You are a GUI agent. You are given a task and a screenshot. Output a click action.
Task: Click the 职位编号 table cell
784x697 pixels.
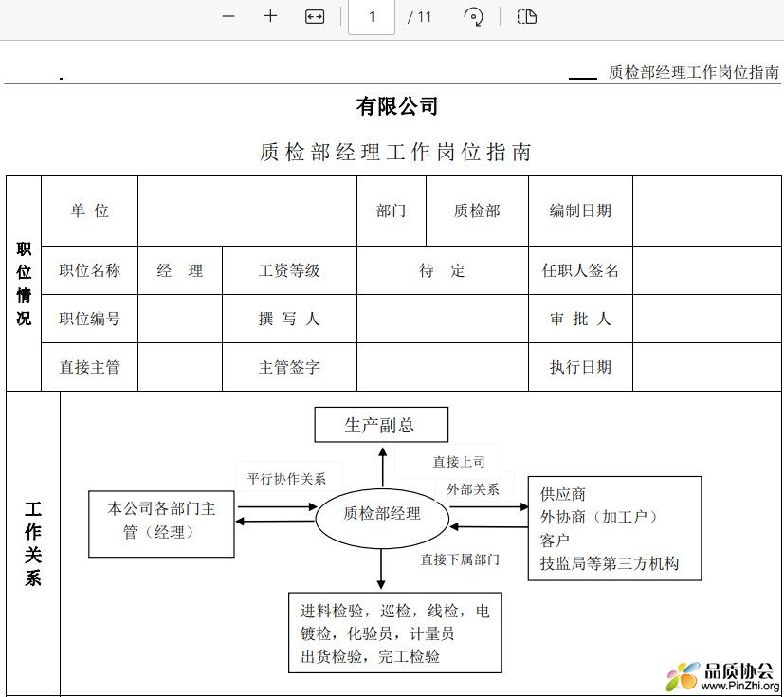(x=89, y=319)
